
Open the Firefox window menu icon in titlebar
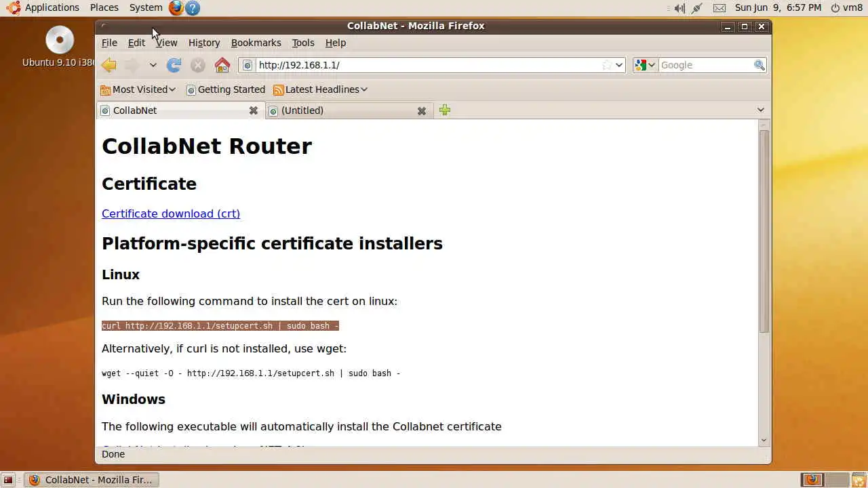click(x=104, y=26)
